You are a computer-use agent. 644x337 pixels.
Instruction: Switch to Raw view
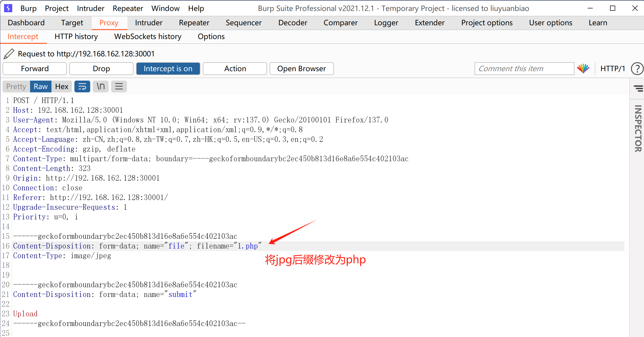pyautogui.click(x=41, y=86)
